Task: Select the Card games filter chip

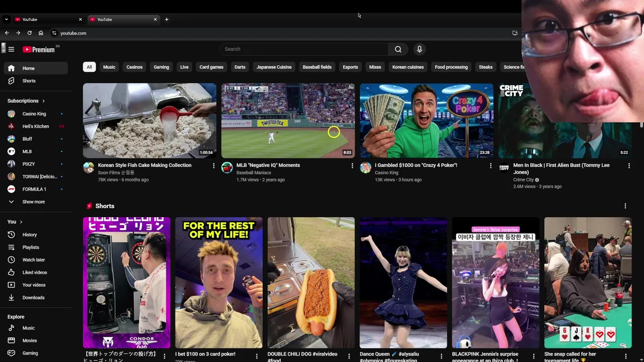Action: pyautogui.click(x=211, y=67)
